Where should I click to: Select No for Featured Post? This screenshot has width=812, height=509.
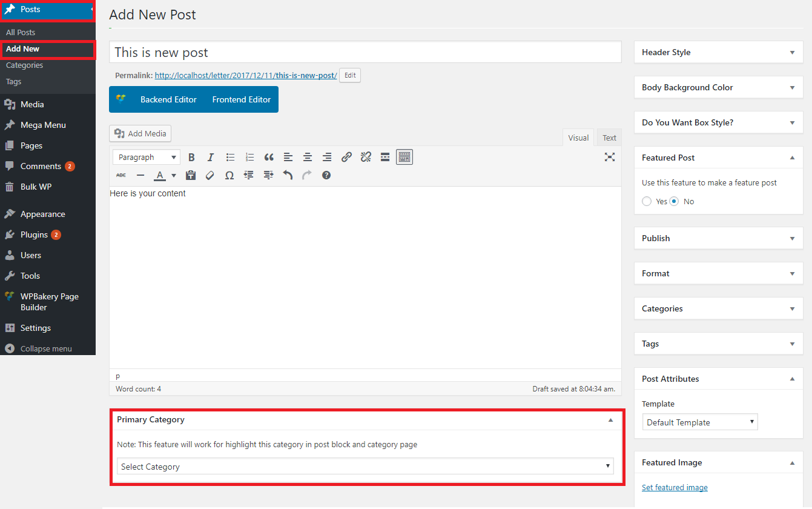(x=674, y=201)
